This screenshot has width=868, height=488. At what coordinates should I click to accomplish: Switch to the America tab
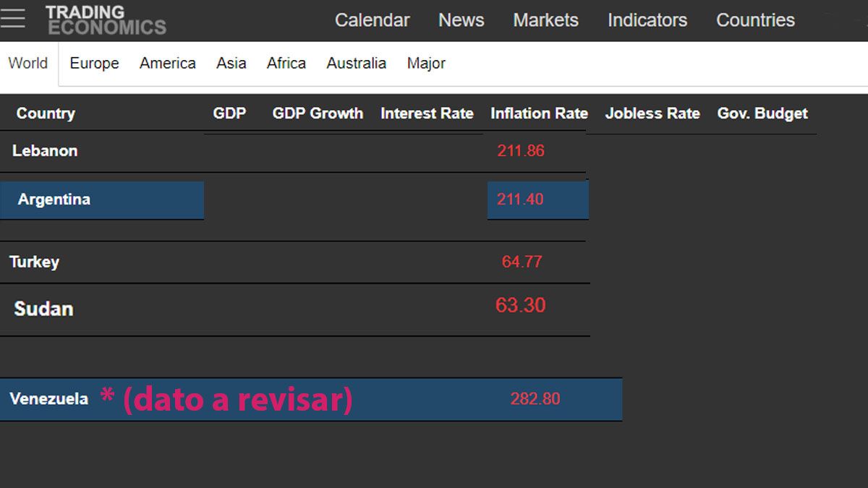tap(167, 64)
